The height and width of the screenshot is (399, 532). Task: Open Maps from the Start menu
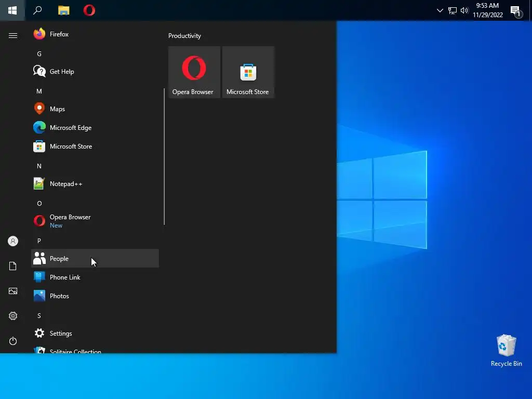95,109
